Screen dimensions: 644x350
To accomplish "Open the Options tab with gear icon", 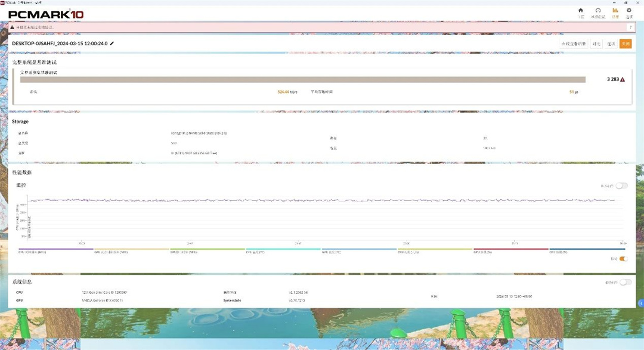I will [x=629, y=13].
